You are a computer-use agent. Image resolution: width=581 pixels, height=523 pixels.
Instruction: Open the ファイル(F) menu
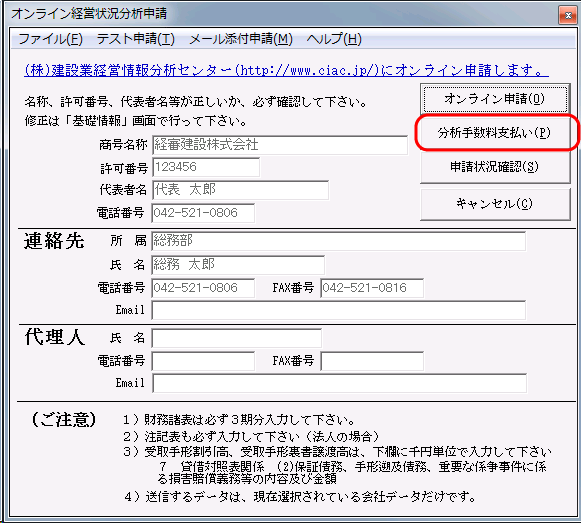50,39
